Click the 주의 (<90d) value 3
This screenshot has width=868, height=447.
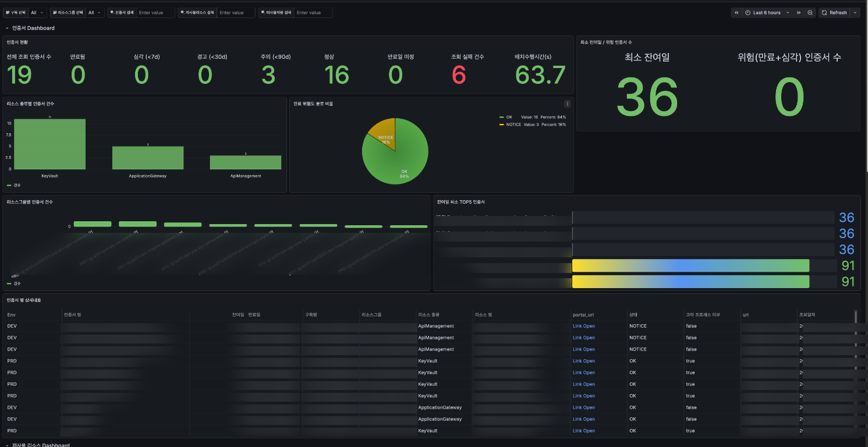(x=268, y=75)
